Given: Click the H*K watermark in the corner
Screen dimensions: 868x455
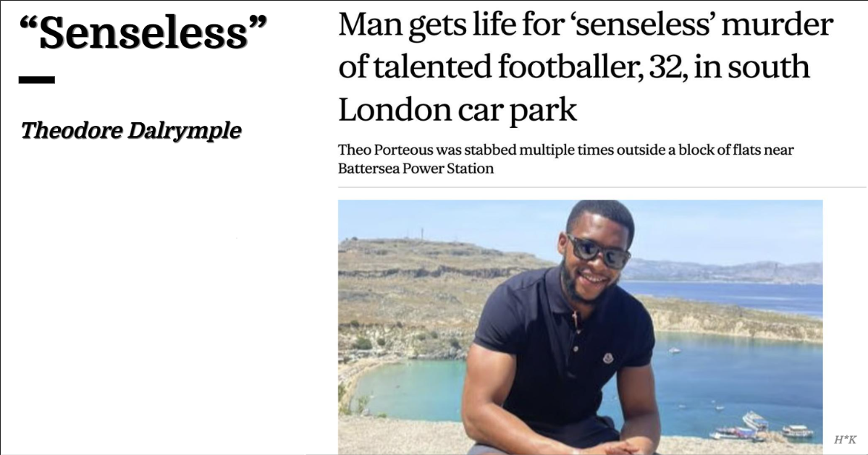Looking at the screenshot, I should coord(845,440).
